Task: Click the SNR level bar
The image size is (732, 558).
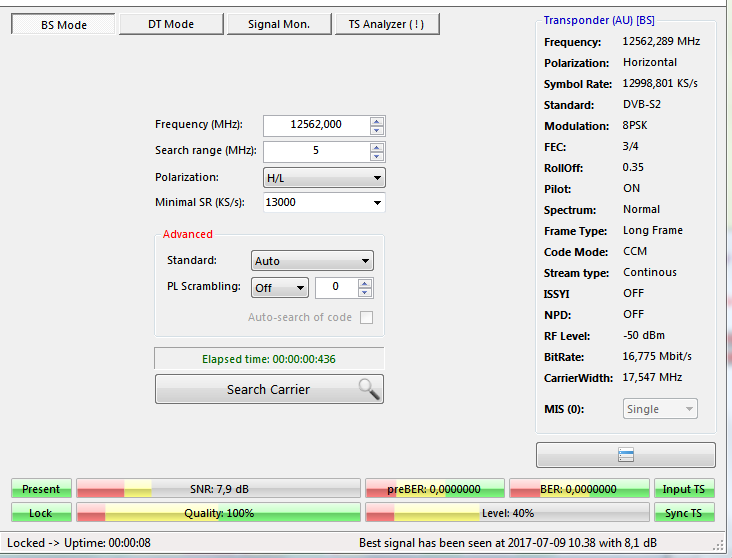Action: click(218, 489)
